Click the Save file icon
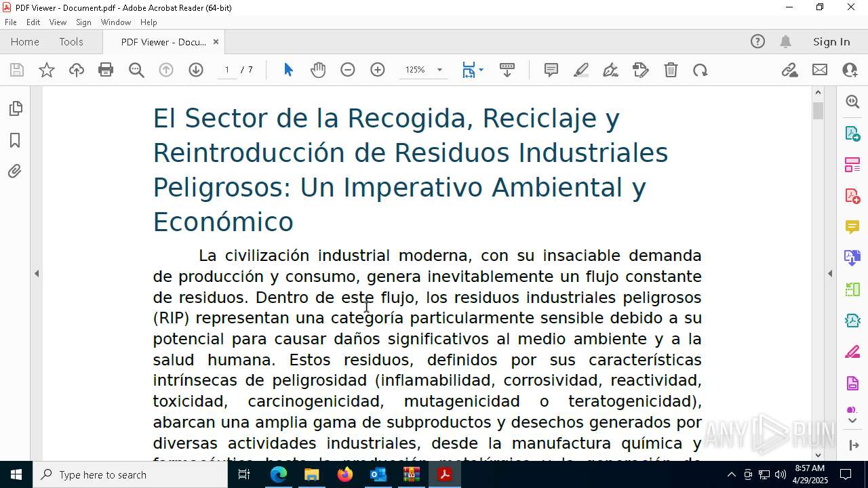 pyautogui.click(x=17, y=70)
